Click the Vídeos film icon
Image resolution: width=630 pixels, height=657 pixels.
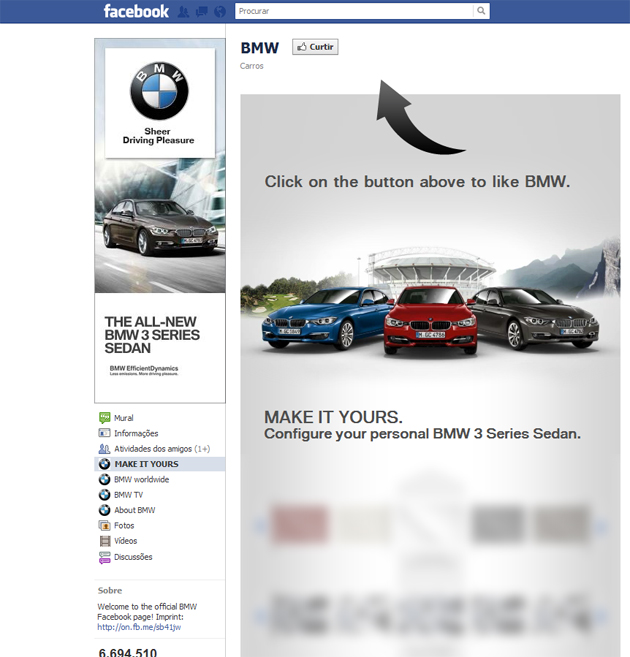coord(105,541)
